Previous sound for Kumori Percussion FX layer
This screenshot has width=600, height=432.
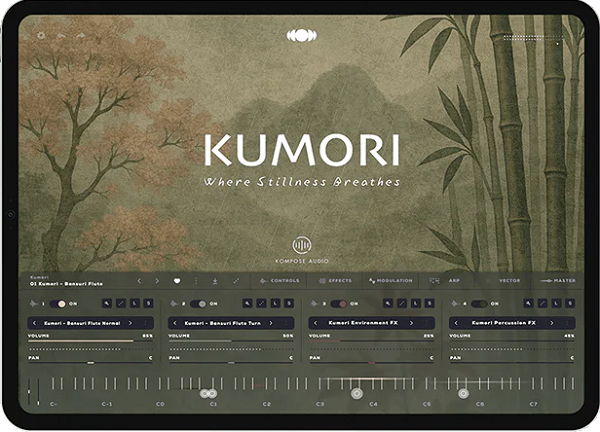tap(456, 323)
